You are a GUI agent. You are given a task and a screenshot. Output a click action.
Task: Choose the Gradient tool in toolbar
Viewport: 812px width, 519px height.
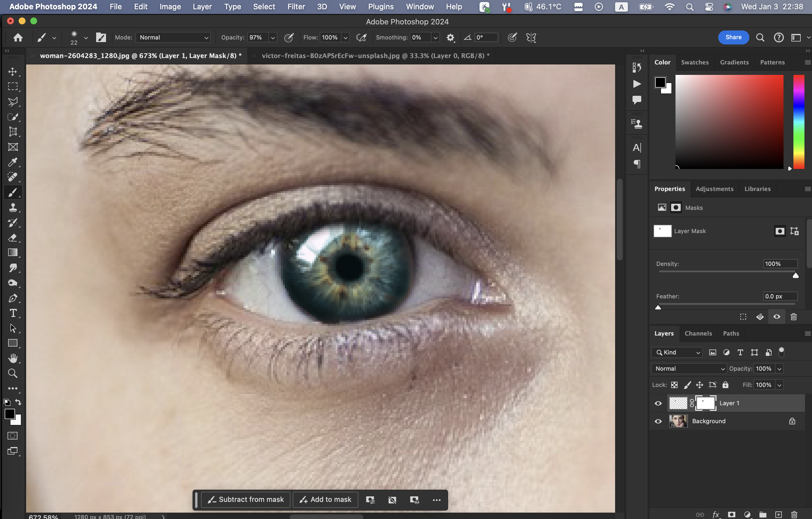pos(13,253)
